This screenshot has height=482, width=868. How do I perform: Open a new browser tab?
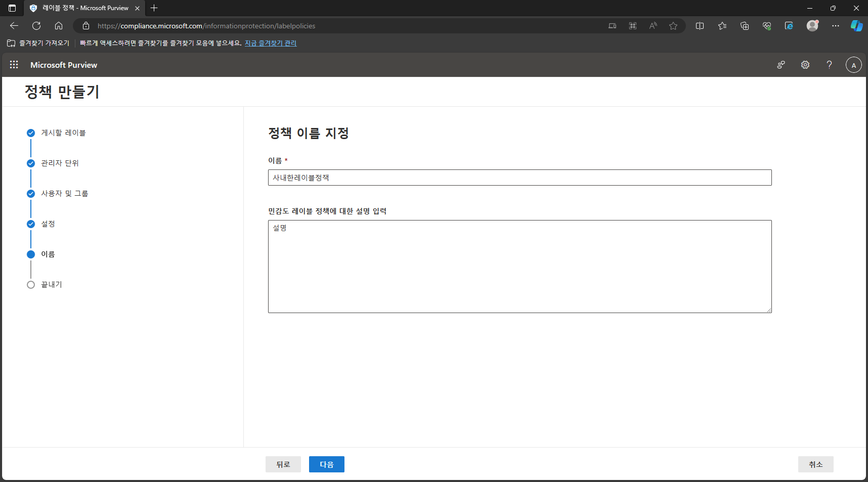[x=154, y=8]
